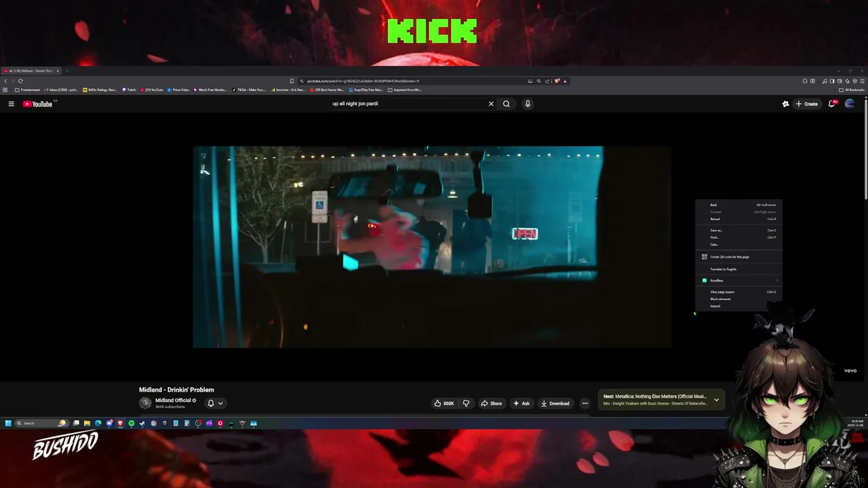Image resolution: width=868 pixels, height=488 pixels.
Task: Choose Save as in the context menu
Action: pos(738,230)
